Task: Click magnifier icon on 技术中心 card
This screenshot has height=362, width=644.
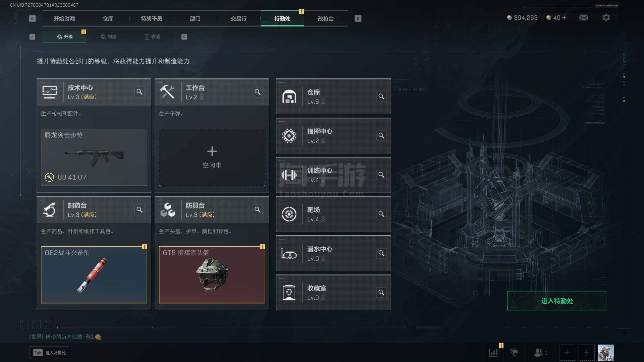Action: pos(140,92)
